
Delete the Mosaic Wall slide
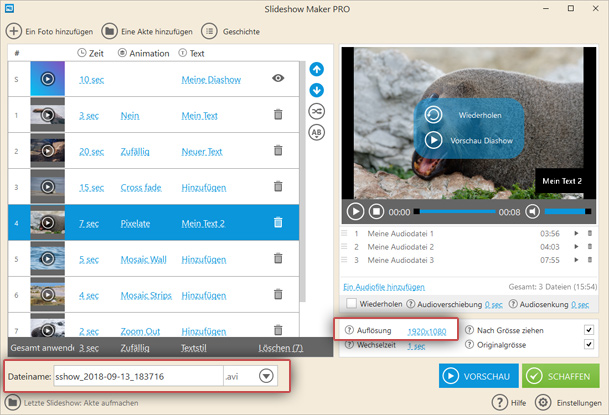click(x=278, y=258)
